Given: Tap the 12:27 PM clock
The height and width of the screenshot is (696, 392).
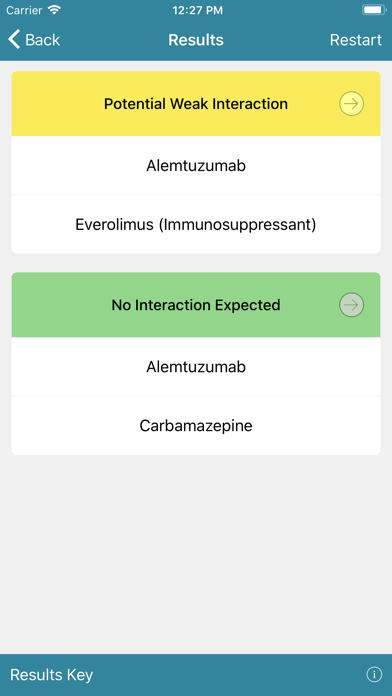Looking at the screenshot, I should click(x=197, y=10).
